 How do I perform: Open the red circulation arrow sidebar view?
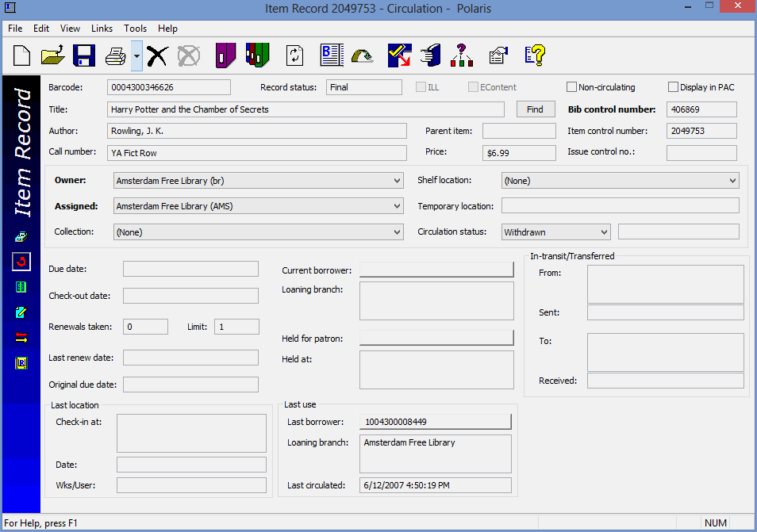point(21,261)
